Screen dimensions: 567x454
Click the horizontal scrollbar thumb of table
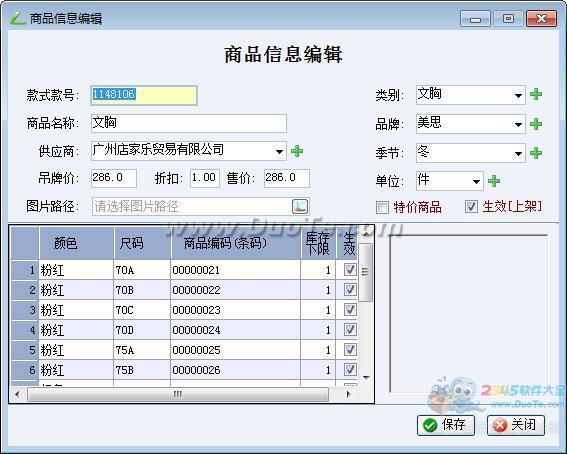[x=178, y=394]
